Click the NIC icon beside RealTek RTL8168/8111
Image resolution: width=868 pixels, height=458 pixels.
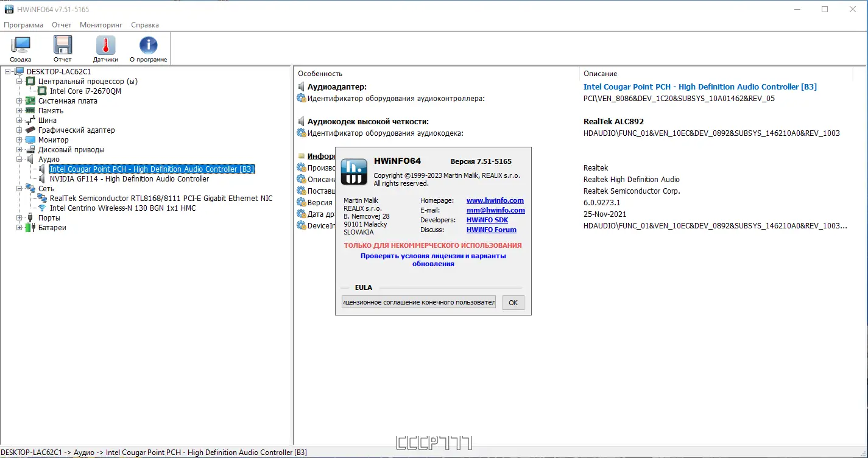[x=42, y=199]
